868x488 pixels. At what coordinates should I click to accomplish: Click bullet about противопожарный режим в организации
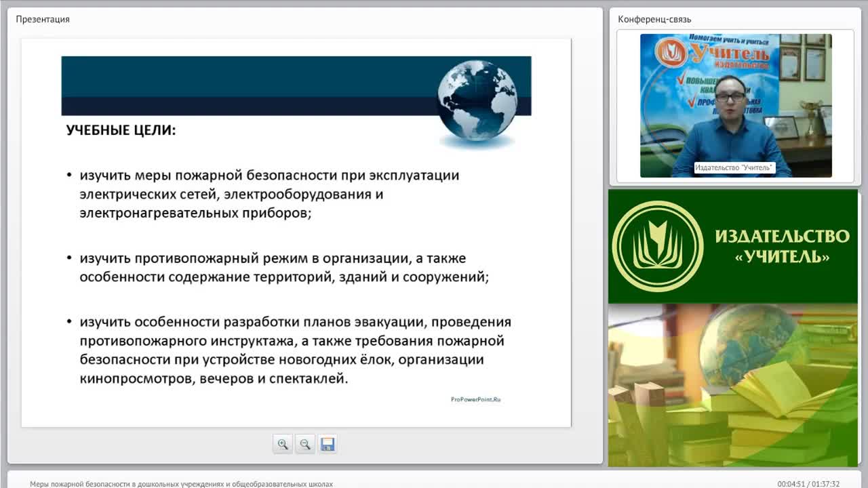coord(277,268)
